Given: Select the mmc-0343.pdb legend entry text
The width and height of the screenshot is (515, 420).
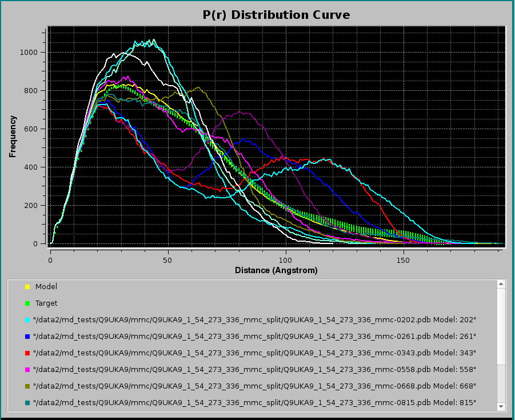Looking at the screenshot, I should click(x=254, y=353).
